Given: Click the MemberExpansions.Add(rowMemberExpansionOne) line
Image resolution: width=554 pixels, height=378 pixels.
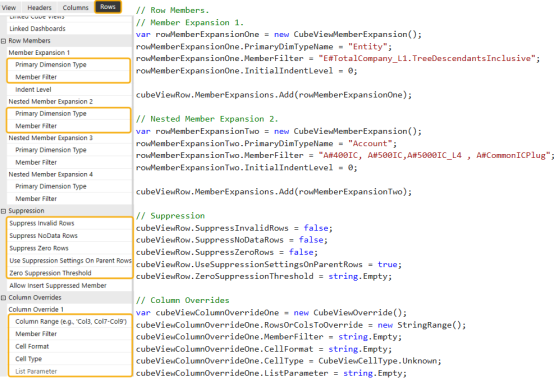Looking at the screenshot, I should point(274,95).
